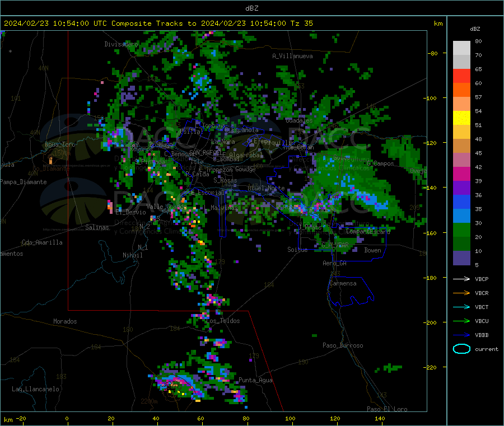Select the magenta 39-42 dBZ swatch
Viewport: 504px width, 426px height.
pos(461,174)
